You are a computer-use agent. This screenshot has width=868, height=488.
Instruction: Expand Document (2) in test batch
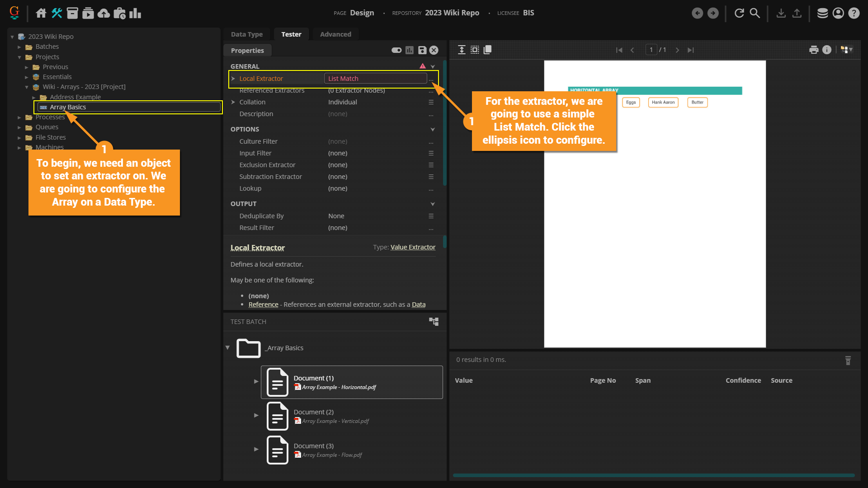[x=256, y=415]
